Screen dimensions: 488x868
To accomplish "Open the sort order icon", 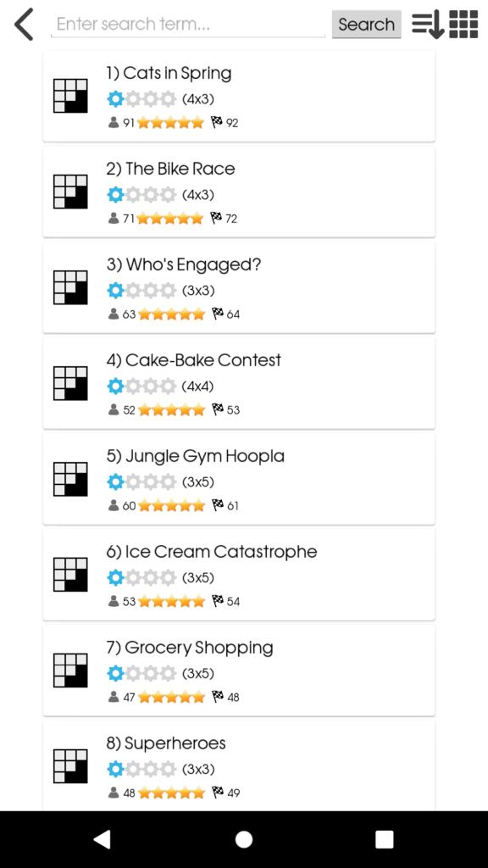I will click(428, 25).
